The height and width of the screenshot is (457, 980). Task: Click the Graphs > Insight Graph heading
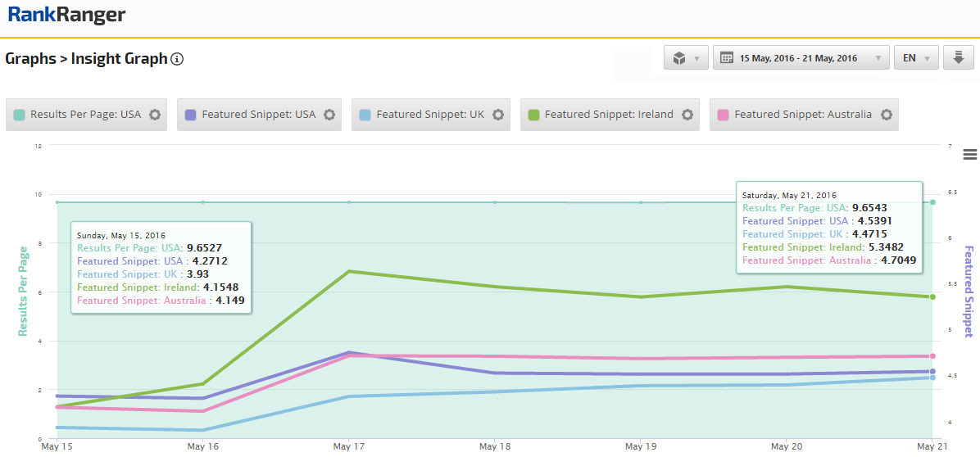pyautogui.click(x=86, y=59)
